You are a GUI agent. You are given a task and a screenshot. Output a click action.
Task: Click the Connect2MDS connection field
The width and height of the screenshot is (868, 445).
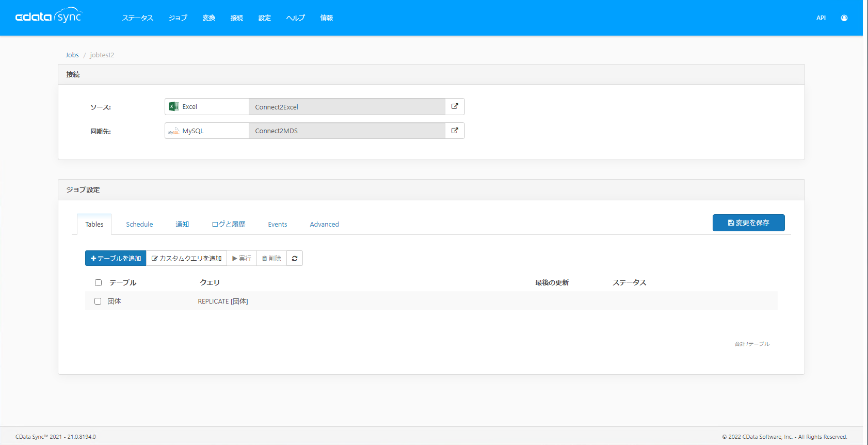[347, 131]
